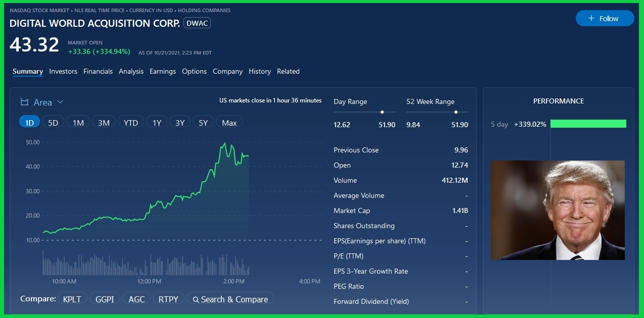644x318 pixels.
Task: Click the plus icon on Follow button
Action: pos(591,19)
